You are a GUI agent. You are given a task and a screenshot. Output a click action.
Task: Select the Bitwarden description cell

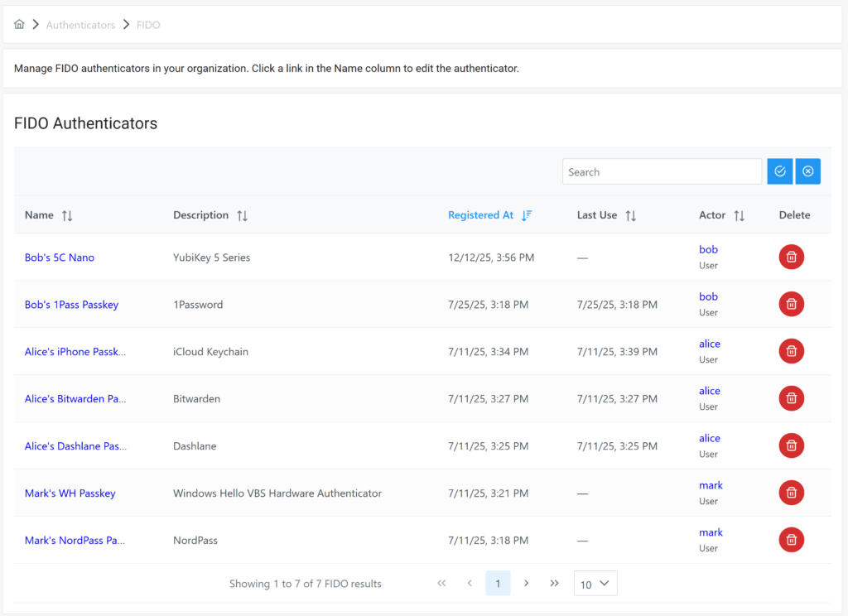click(196, 398)
